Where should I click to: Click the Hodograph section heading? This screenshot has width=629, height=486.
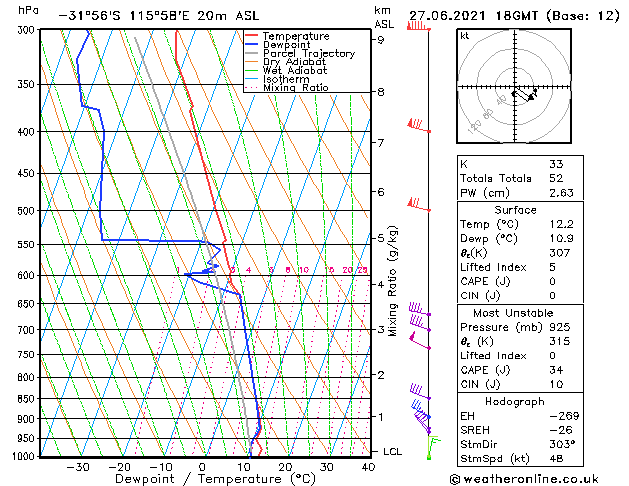click(x=515, y=401)
